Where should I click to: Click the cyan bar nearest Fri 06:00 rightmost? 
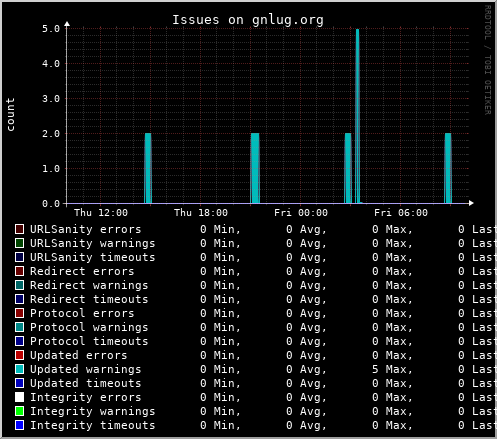click(448, 168)
